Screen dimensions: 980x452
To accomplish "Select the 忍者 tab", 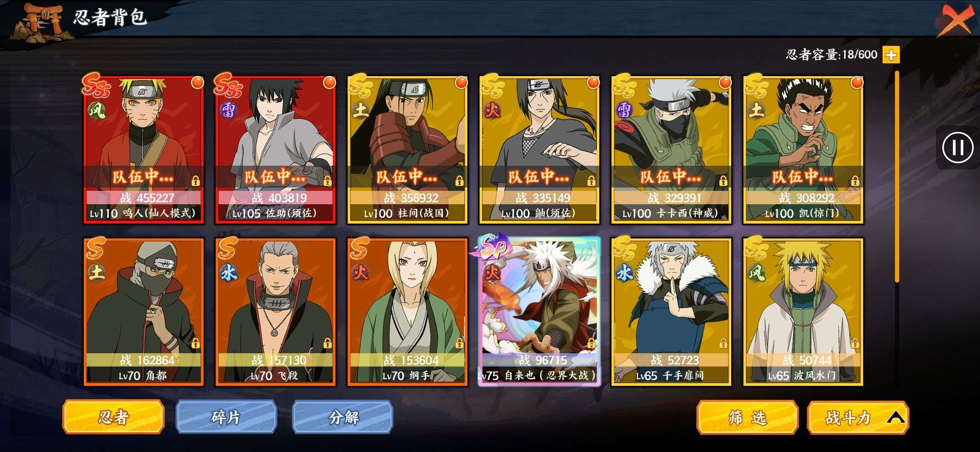I will pos(113,417).
